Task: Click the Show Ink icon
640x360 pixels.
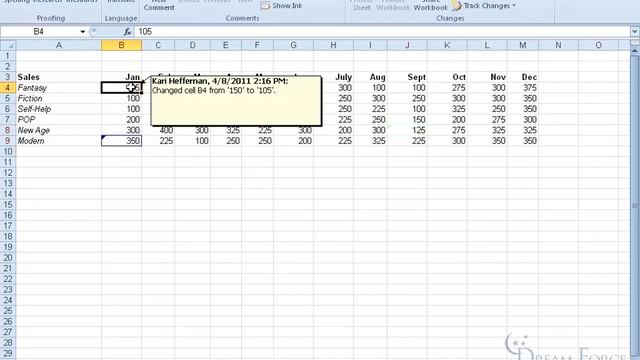Action: coord(265,6)
